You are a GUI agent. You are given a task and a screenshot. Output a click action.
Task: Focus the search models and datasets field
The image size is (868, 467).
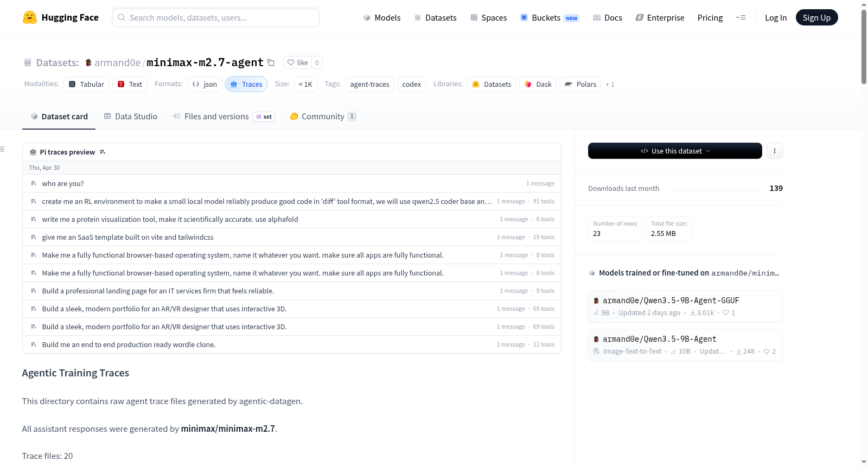[x=216, y=17]
